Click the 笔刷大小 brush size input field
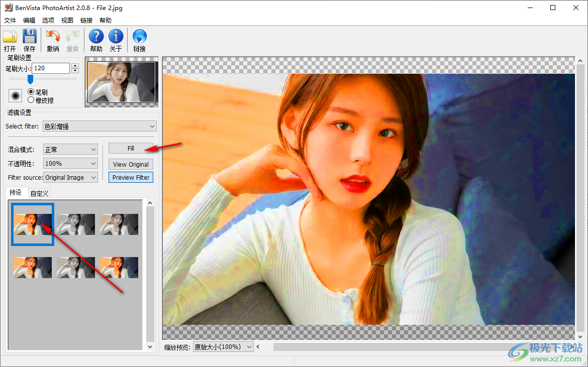The image size is (588, 367). pos(51,68)
